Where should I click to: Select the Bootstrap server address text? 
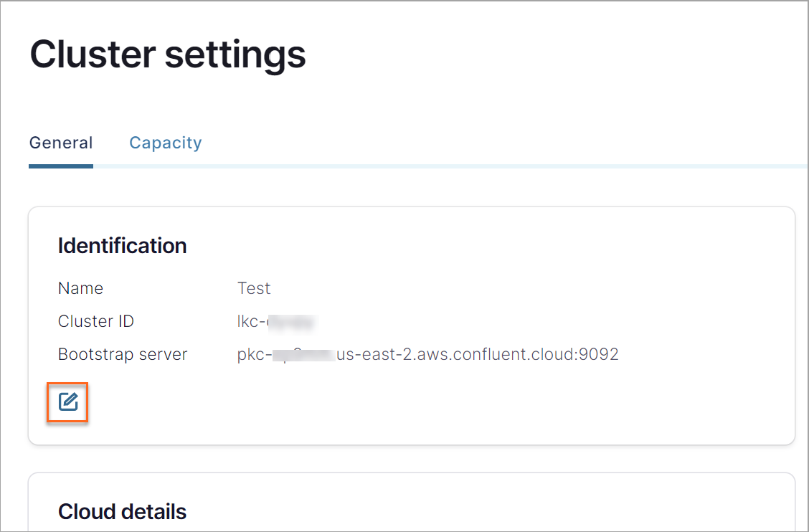pos(427,354)
